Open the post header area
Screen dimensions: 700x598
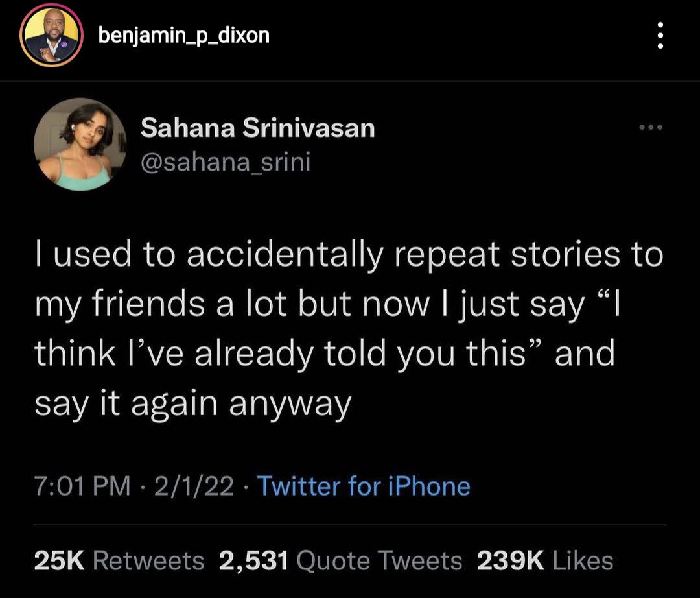(x=350, y=37)
